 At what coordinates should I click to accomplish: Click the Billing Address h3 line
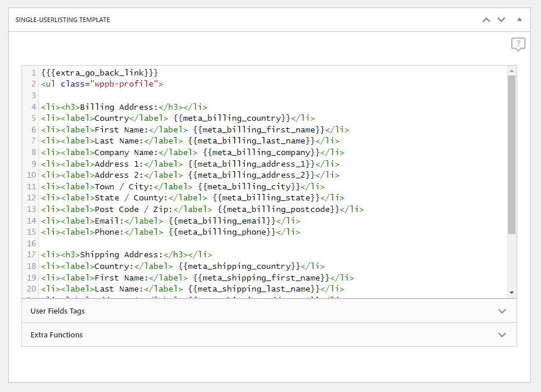[124, 107]
